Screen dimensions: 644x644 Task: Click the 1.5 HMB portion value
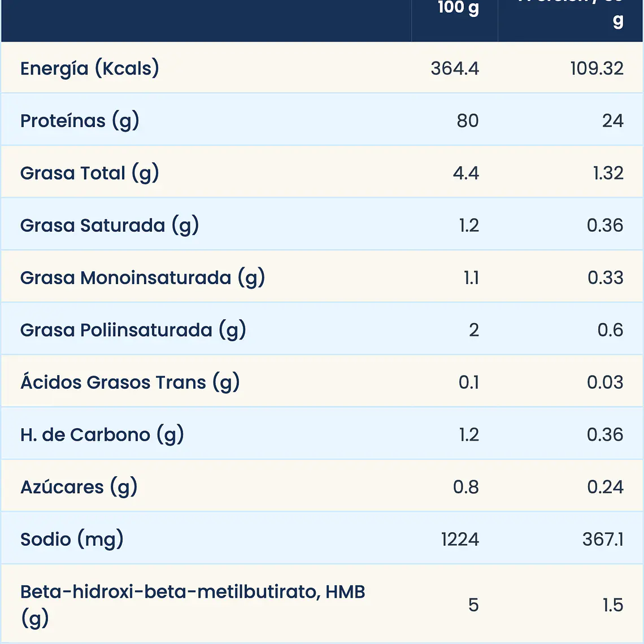613,605
